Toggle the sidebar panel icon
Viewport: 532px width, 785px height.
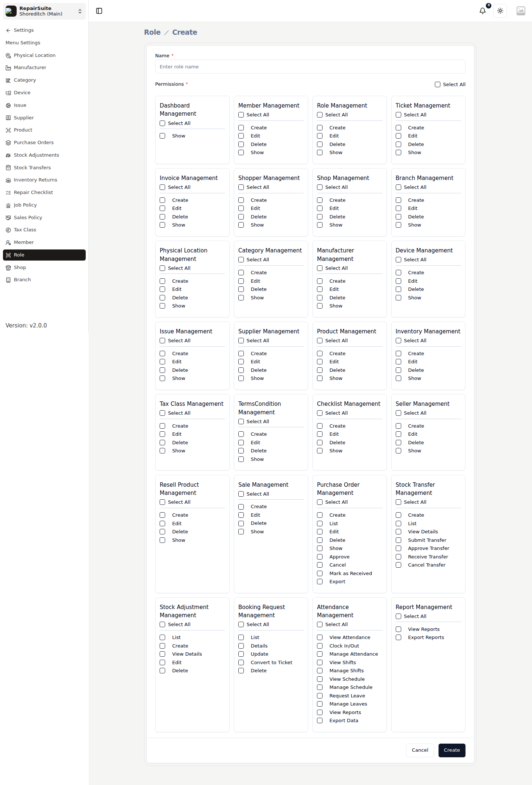coord(99,11)
